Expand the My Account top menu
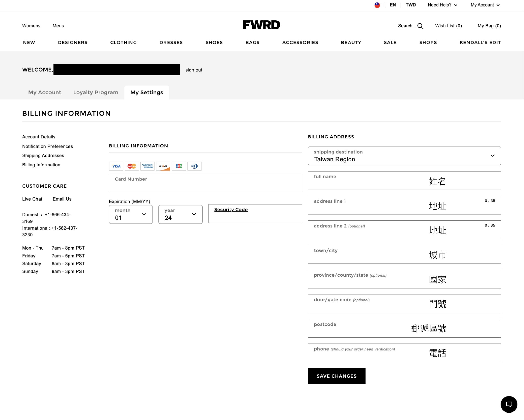The image size is (524, 420). [x=485, y=5]
